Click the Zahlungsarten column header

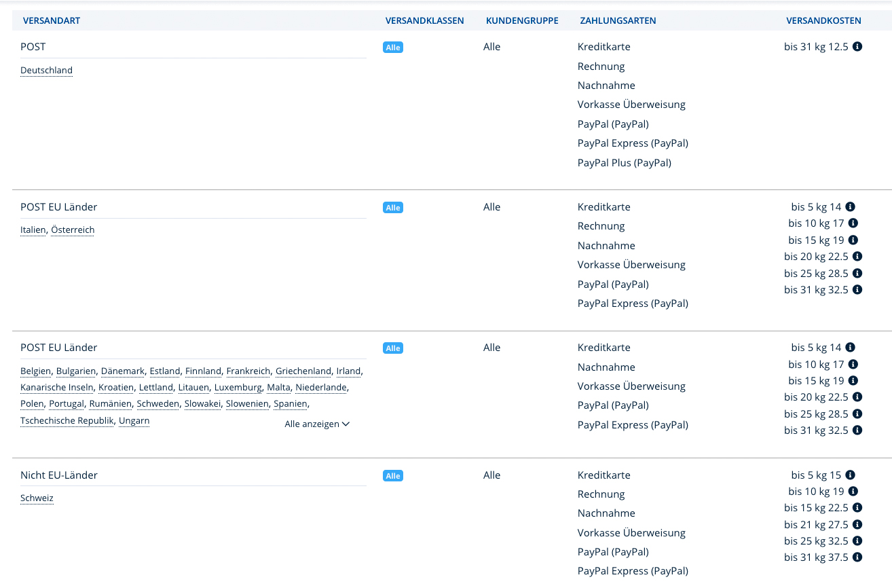pyautogui.click(x=618, y=21)
